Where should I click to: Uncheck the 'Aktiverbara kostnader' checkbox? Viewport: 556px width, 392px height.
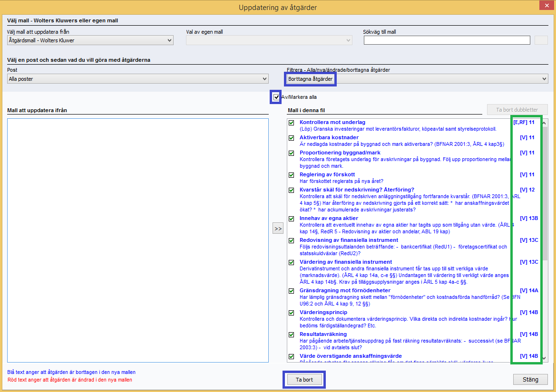click(292, 138)
